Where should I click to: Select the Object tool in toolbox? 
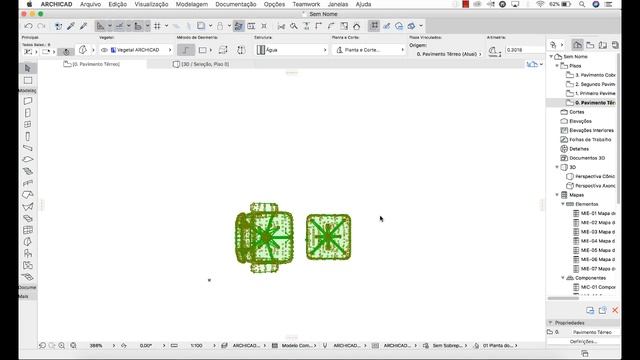pos(28,253)
